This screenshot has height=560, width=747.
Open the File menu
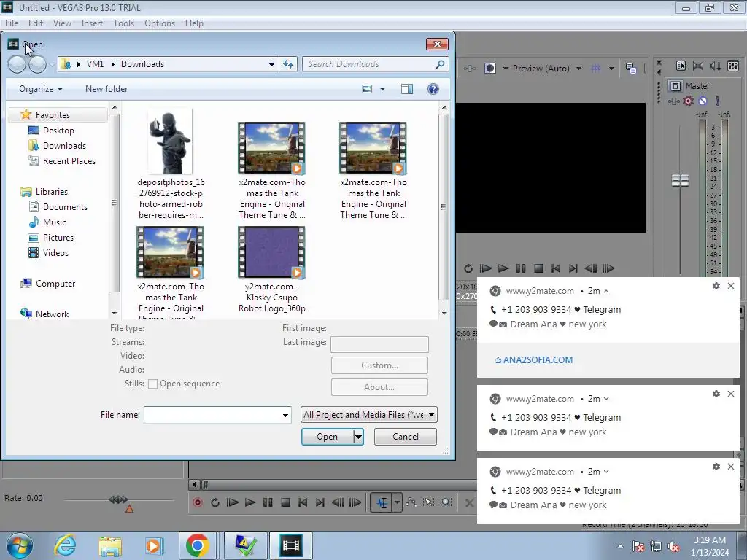coord(12,23)
